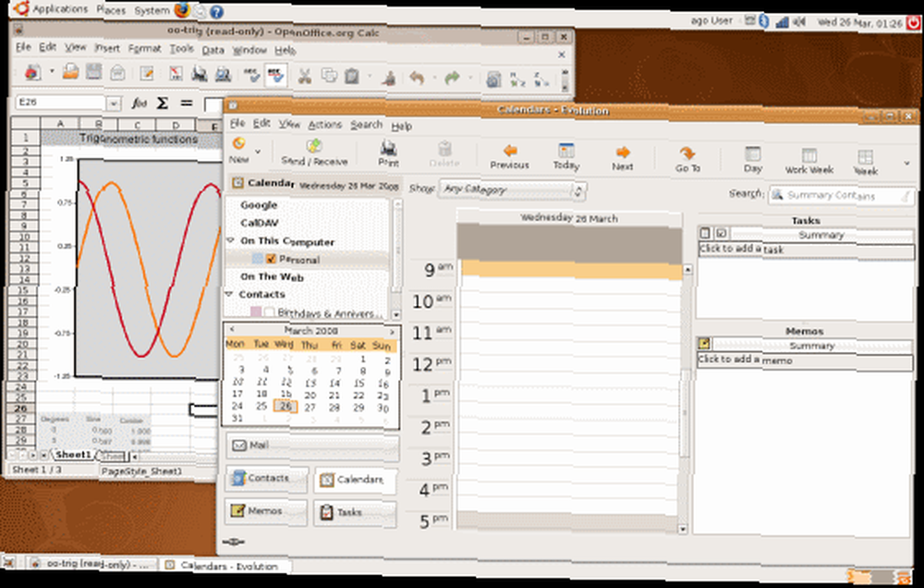The height and width of the screenshot is (588, 924).
Task: Click the Personal calendar color swatch
Action: pyautogui.click(x=258, y=258)
